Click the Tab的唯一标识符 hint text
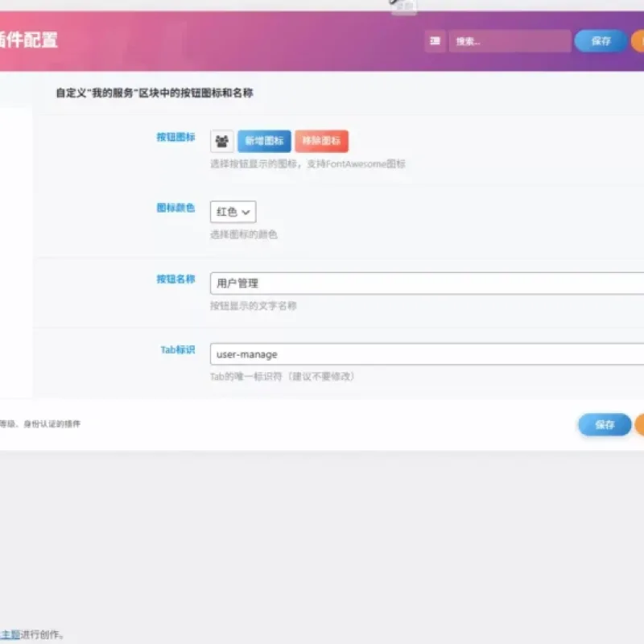This screenshot has width=644, height=644. [283, 377]
